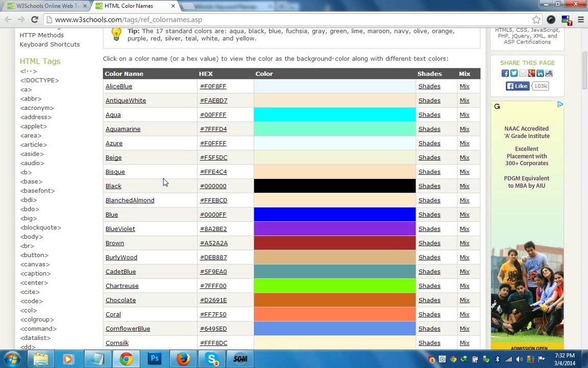Close the W3Schools Online Web tab
588x368 pixels.
point(85,6)
